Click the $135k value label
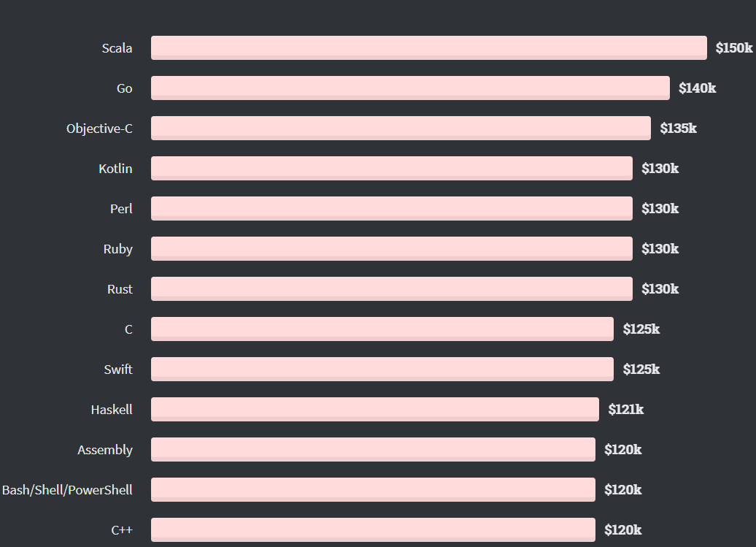The width and height of the screenshot is (756, 547). 679,128
